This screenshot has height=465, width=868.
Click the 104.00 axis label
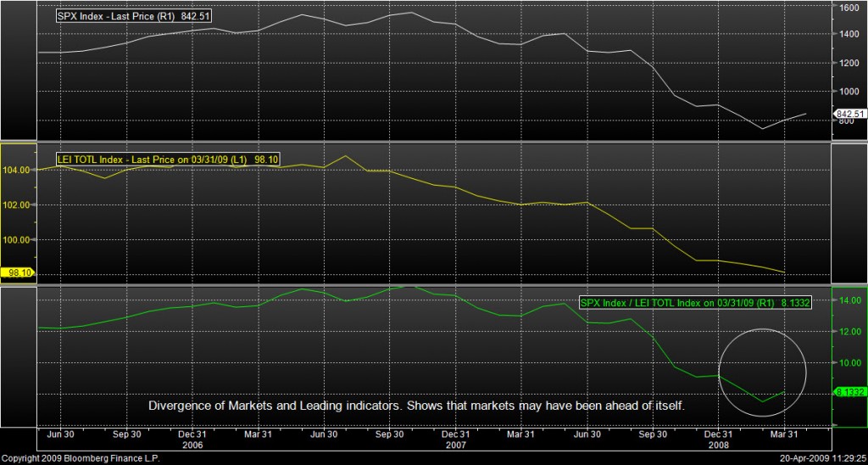tap(18, 170)
